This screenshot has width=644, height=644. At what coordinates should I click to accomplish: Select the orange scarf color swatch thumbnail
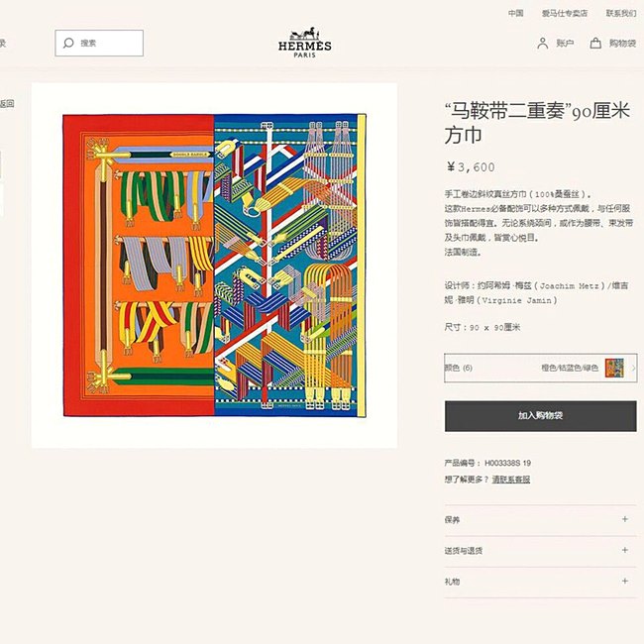(614, 368)
